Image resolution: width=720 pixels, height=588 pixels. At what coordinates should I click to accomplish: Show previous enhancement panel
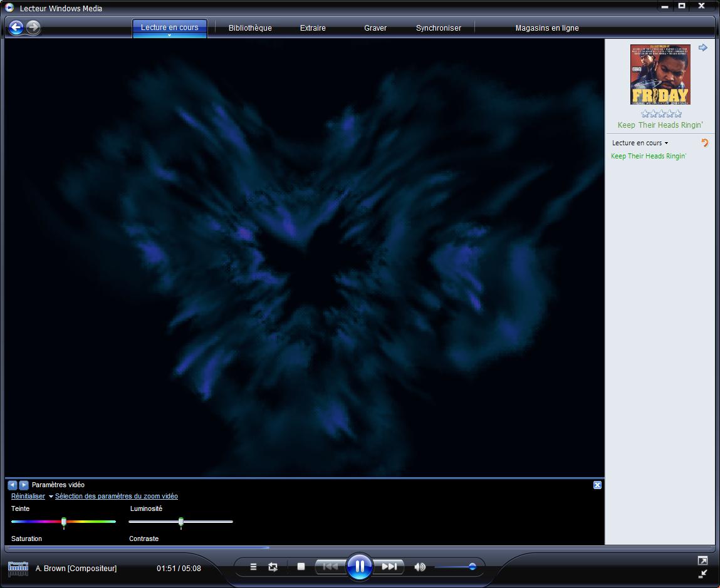[13, 485]
